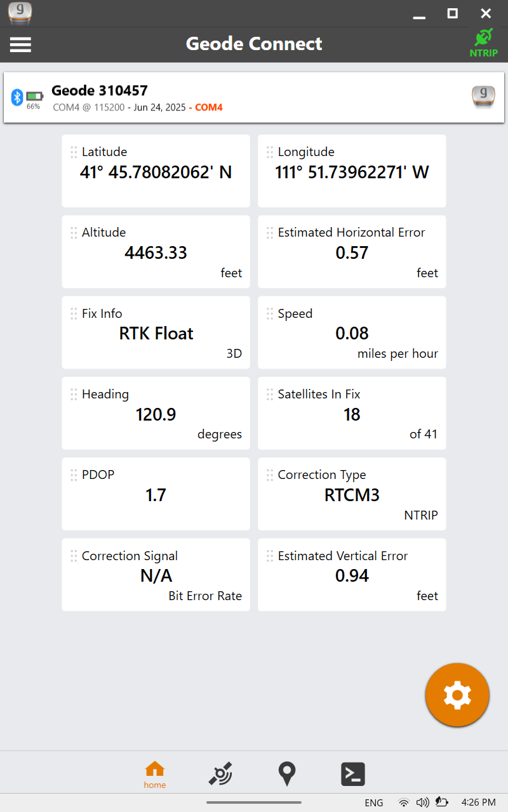Click the Correction Type RTCM3 tile
The image size is (508, 812).
click(x=352, y=494)
